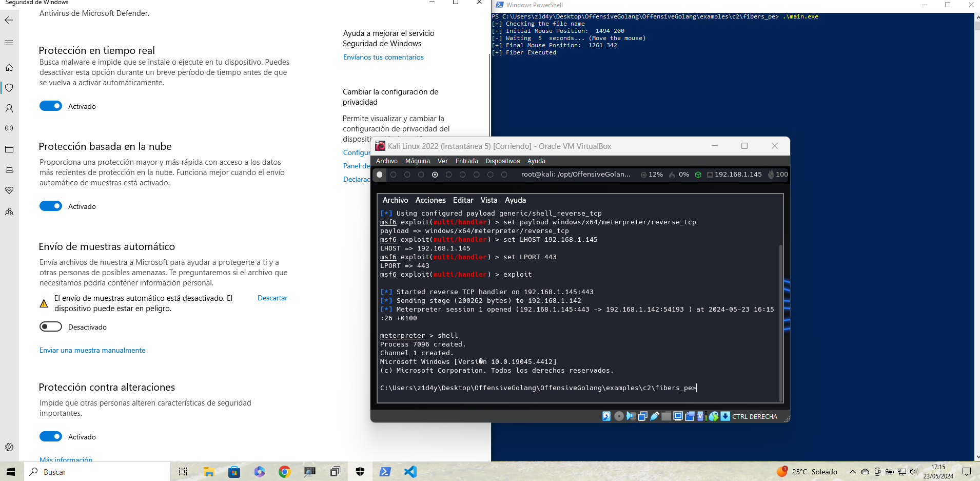Open Task View on the taskbar
The width and height of the screenshot is (980, 481).
[x=183, y=472]
